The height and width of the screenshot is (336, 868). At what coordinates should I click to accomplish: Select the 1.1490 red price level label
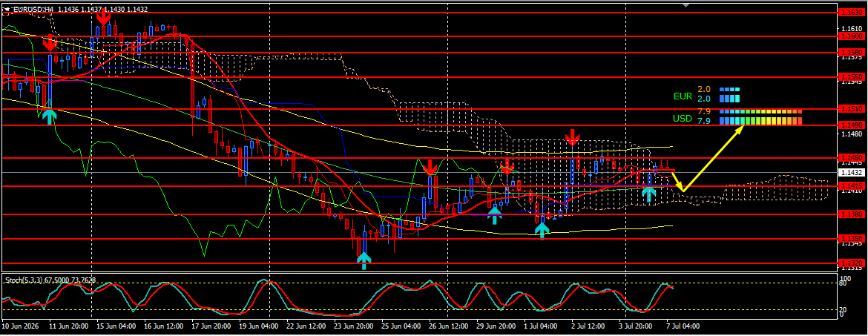[852, 125]
